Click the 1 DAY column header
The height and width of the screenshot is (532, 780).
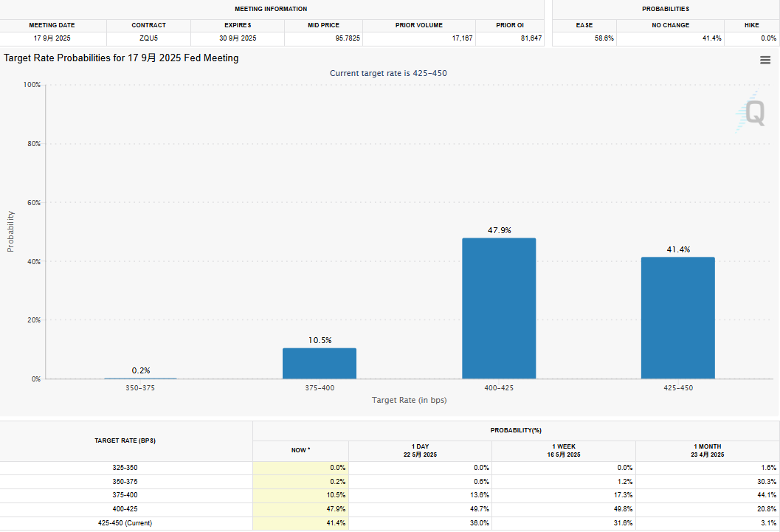(x=420, y=450)
